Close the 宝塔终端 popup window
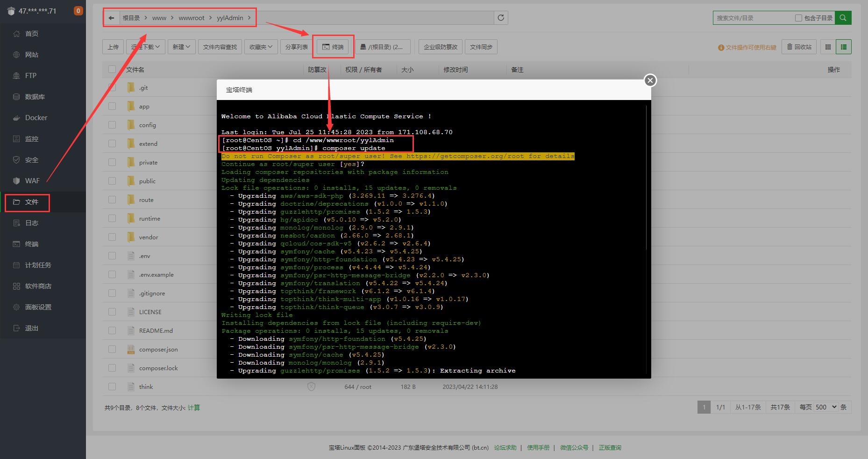The height and width of the screenshot is (459, 868). coord(650,80)
